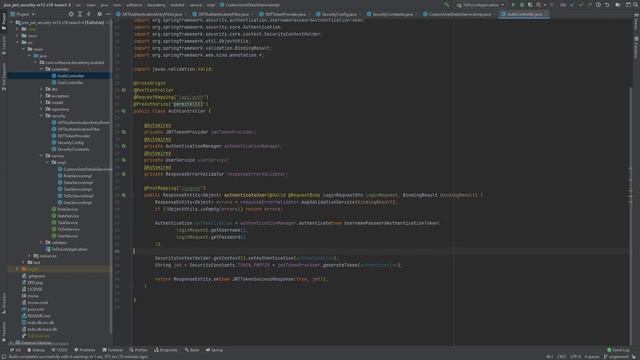Hide the Project panel with the minus icon

pyautogui.click(x=108, y=14)
